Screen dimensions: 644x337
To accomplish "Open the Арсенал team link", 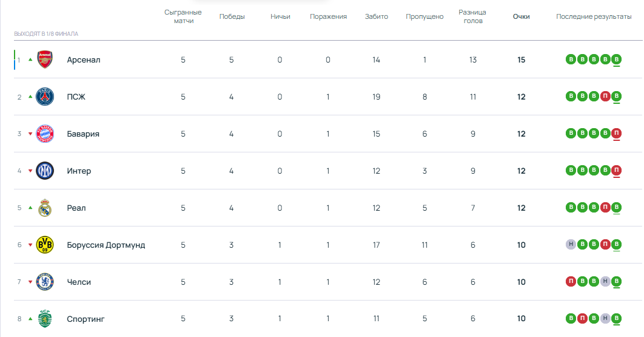I will (84, 60).
